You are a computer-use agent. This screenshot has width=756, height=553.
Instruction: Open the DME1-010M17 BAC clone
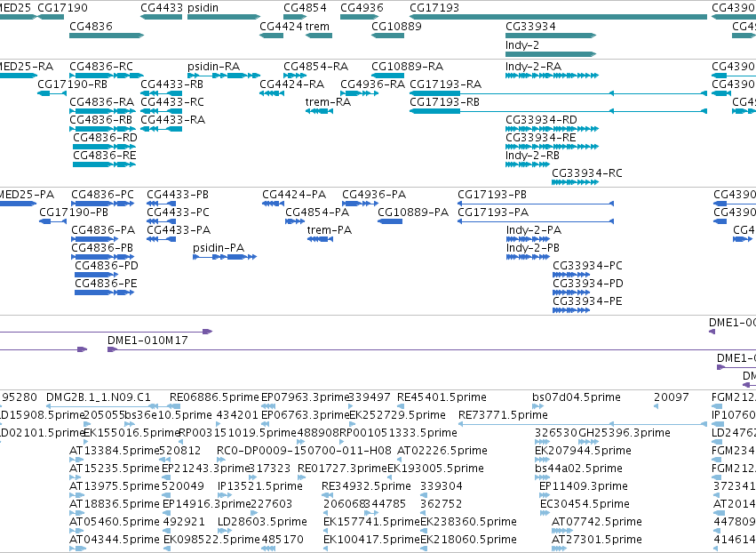click(432, 349)
